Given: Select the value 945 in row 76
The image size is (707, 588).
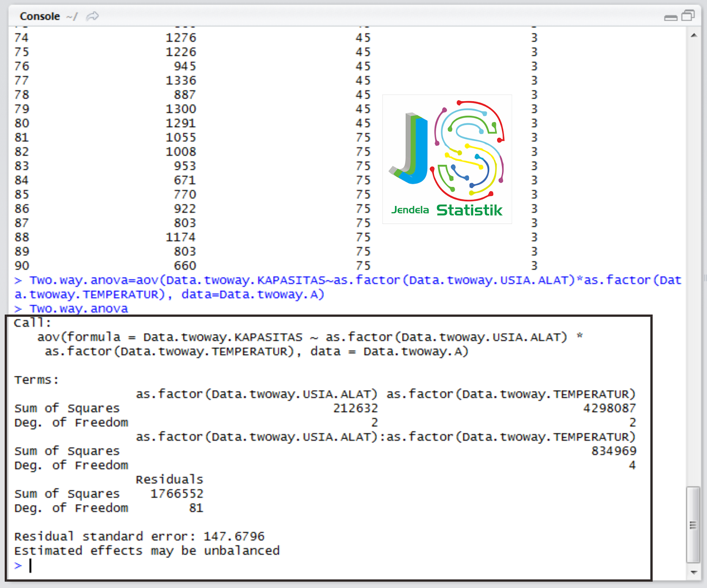Looking at the screenshot, I should pyautogui.click(x=185, y=66).
